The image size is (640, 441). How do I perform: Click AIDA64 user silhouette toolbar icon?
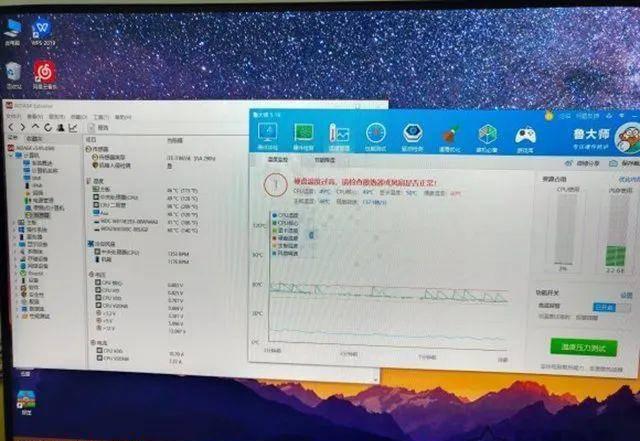pos(60,128)
